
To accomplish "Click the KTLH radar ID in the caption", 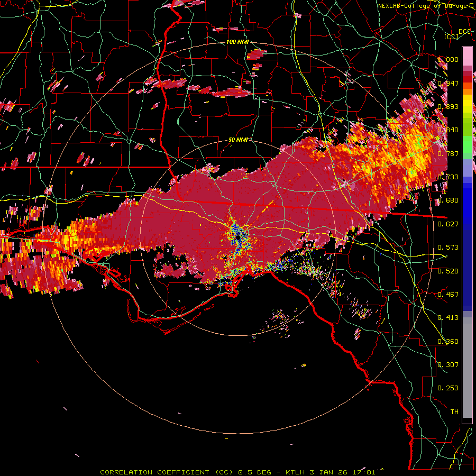I will (296, 472).
